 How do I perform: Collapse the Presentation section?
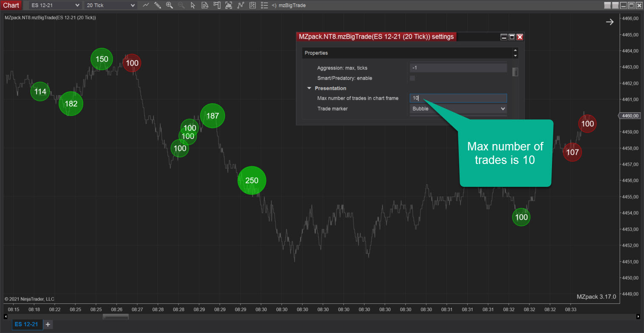click(309, 88)
